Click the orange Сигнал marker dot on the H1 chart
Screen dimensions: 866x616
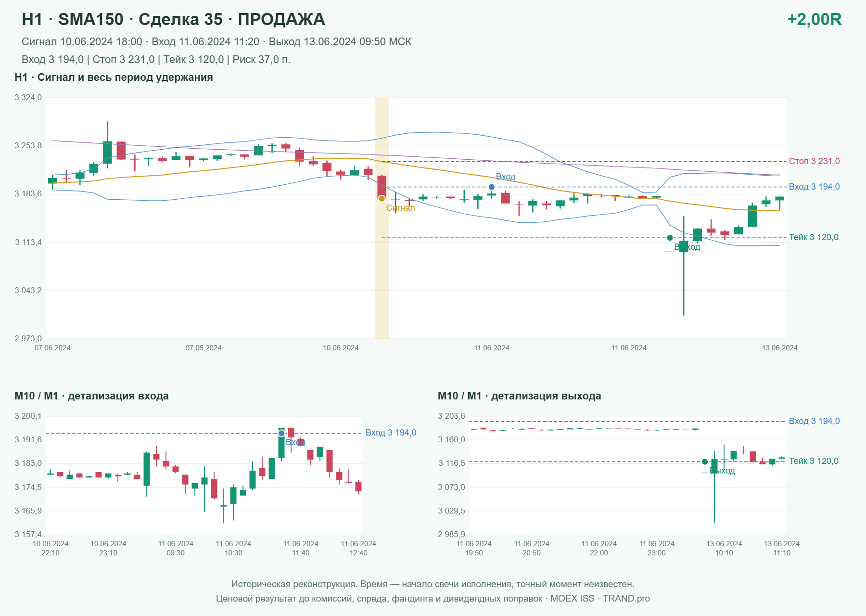(x=382, y=198)
